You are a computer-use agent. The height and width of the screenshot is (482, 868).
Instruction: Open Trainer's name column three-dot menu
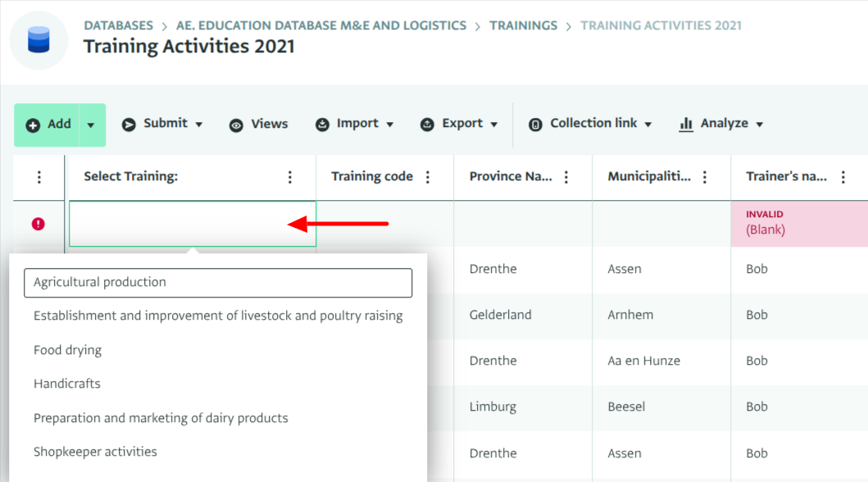[x=843, y=177]
